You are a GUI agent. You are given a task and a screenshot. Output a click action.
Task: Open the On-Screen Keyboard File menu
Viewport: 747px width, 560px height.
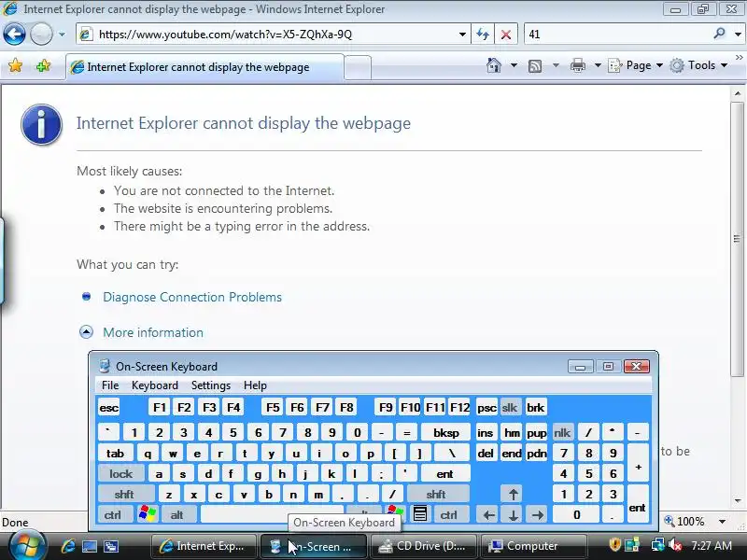[110, 385]
